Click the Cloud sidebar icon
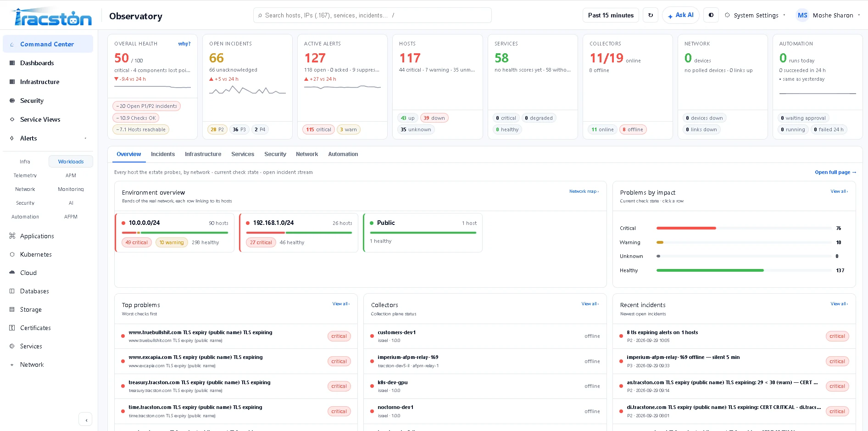Viewport: 868px width, 431px height. point(12,273)
